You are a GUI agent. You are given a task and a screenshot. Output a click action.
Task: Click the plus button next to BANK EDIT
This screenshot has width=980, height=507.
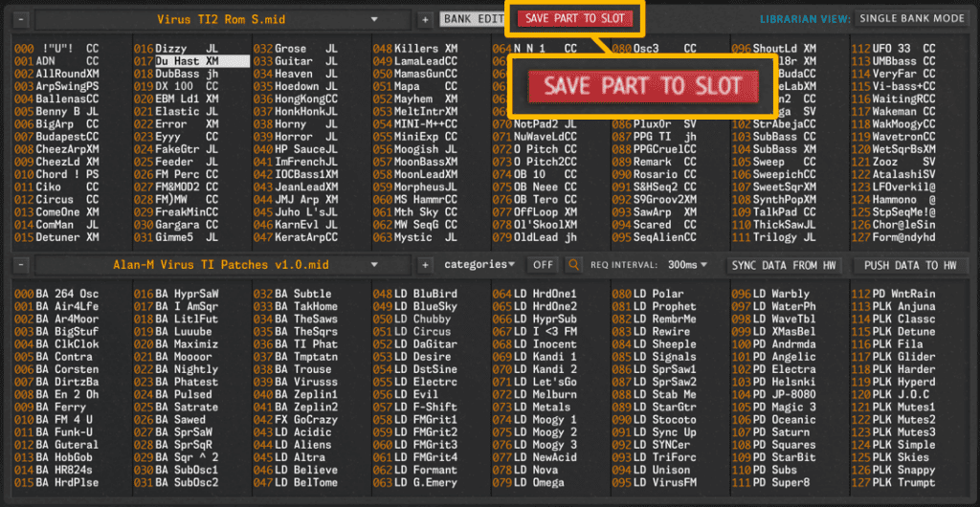(x=425, y=20)
